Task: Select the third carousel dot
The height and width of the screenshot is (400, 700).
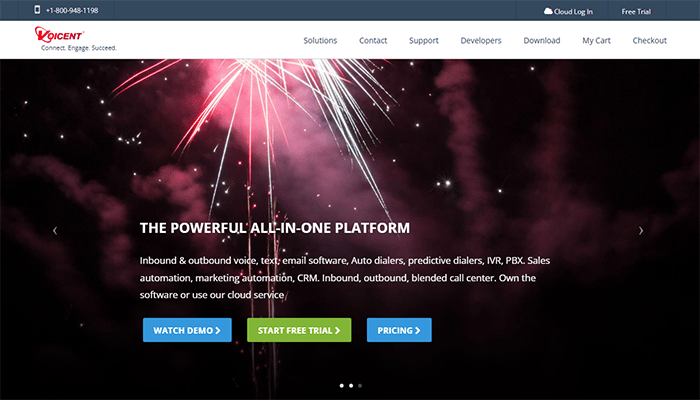Action: [x=360, y=385]
